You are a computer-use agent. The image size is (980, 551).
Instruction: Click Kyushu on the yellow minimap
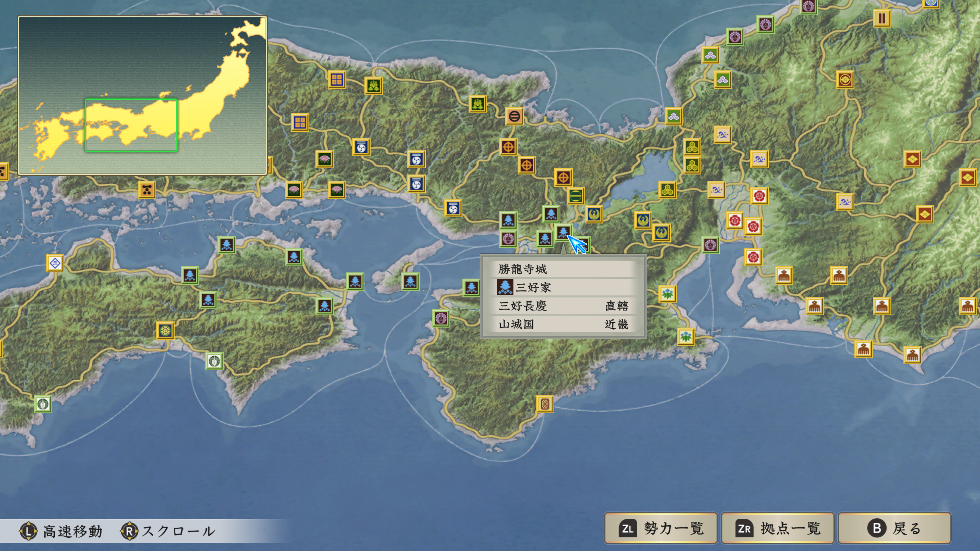coord(53,139)
